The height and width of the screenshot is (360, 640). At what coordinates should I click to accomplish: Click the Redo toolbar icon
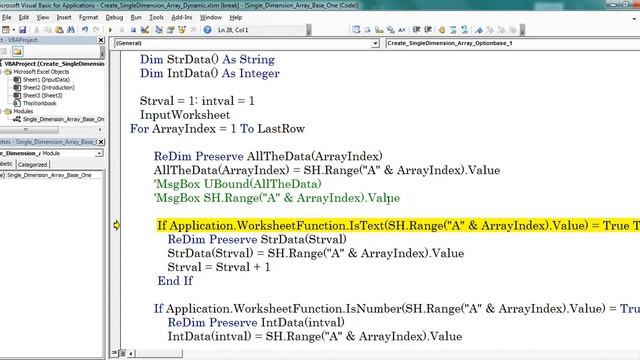pos(96,30)
